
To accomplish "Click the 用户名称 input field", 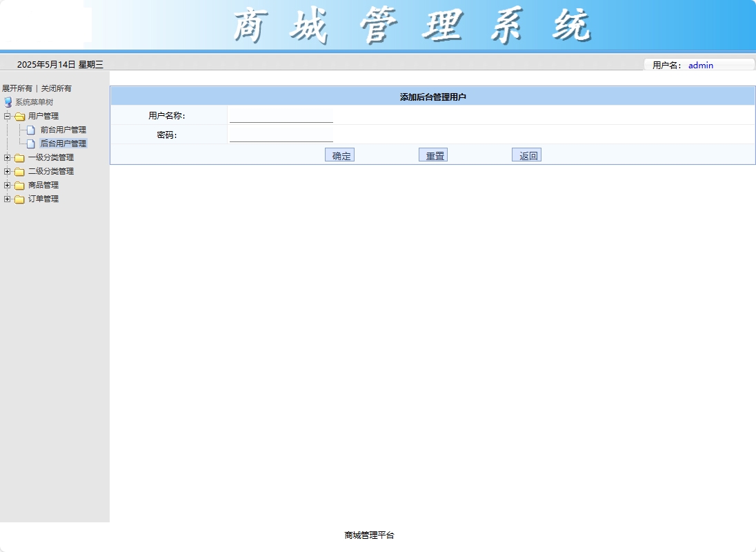I will 281,115.
